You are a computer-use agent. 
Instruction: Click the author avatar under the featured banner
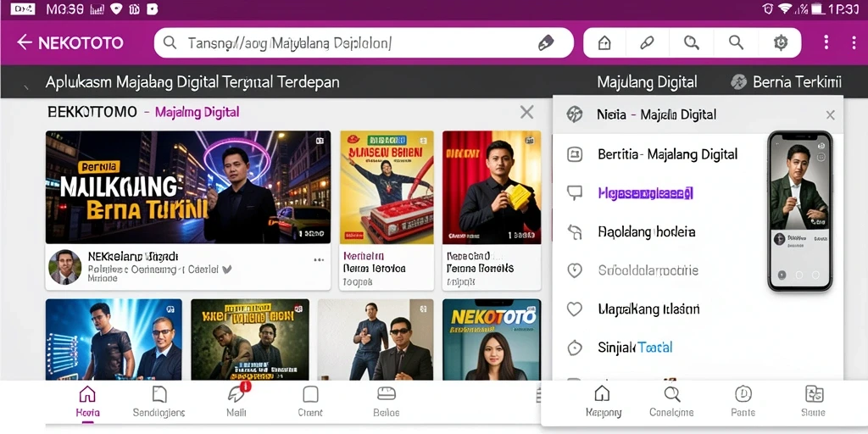coord(64,266)
